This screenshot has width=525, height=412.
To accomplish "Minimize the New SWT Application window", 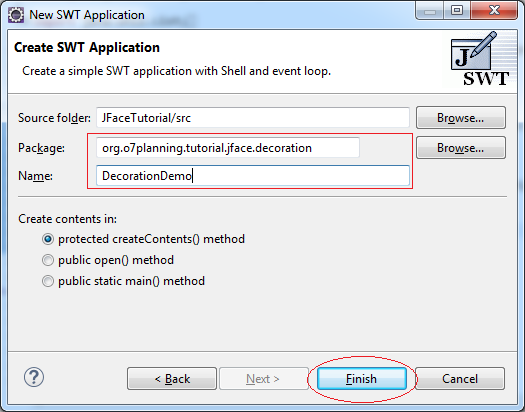I will pos(430,10).
